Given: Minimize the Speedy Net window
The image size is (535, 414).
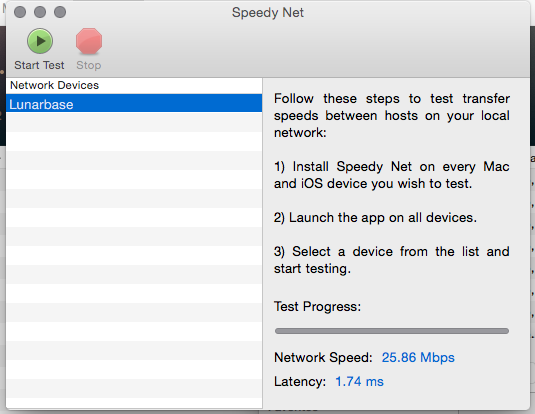Looking at the screenshot, I should (x=40, y=12).
